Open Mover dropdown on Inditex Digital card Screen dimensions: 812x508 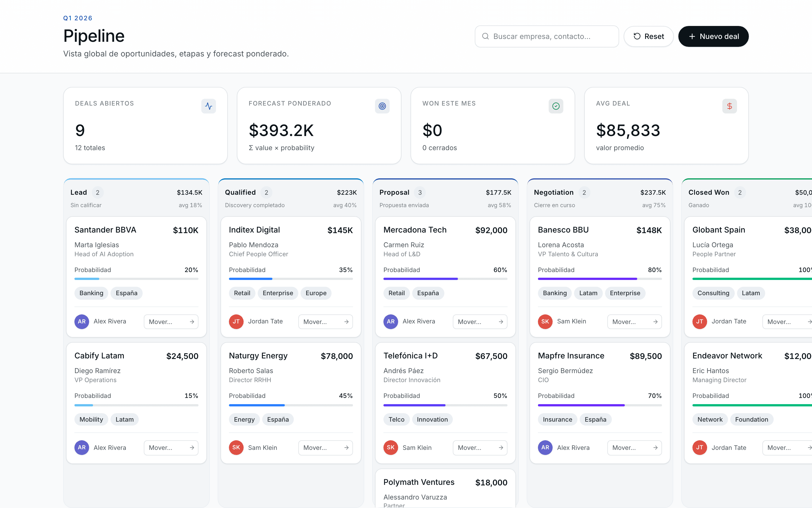(x=325, y=322)
